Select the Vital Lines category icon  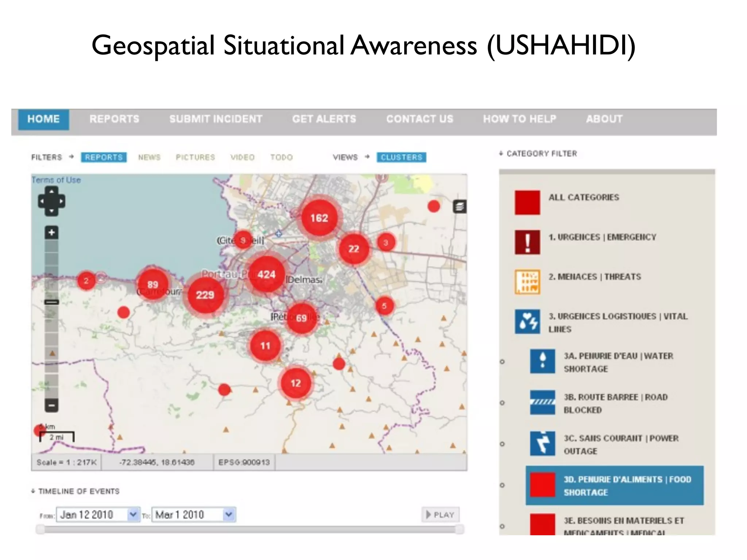[x=527, y=322]
